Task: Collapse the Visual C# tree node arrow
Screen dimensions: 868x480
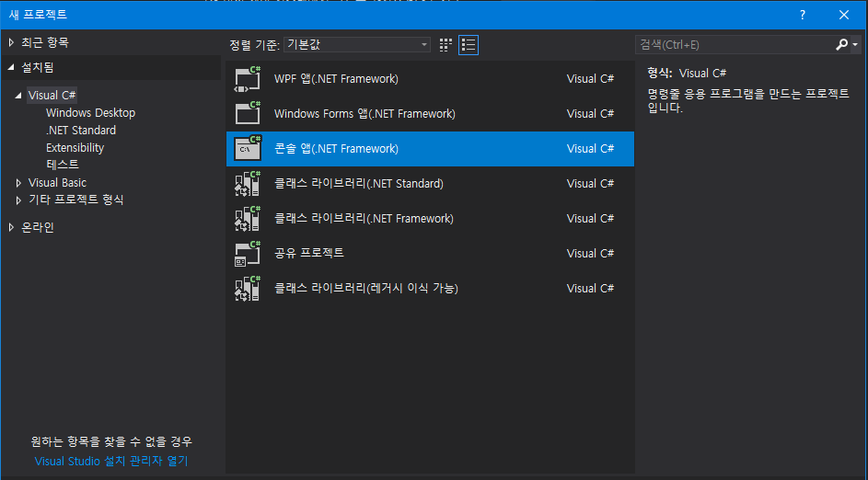Action: pos(18,96)
